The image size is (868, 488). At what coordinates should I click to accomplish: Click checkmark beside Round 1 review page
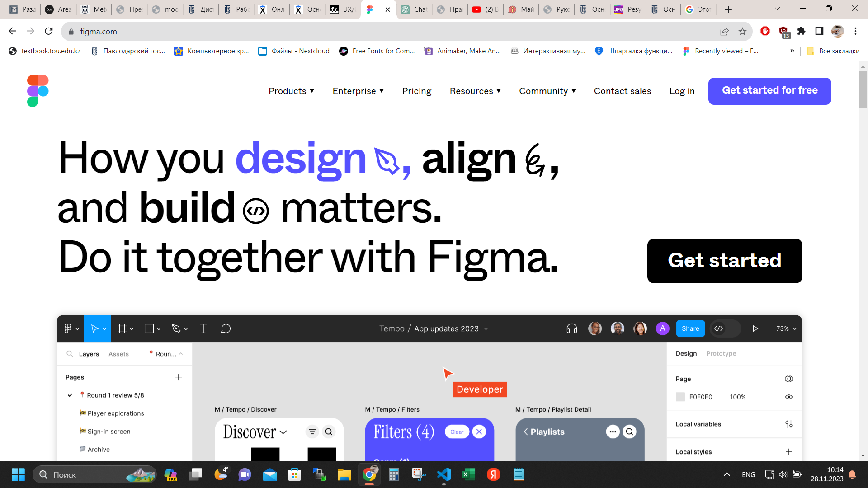[x=70, y=395]
